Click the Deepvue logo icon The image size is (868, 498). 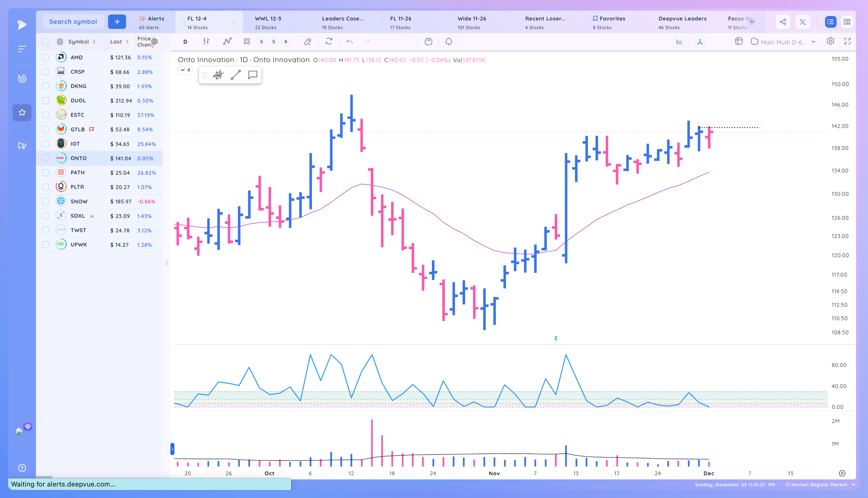click(x=22, y=25)
